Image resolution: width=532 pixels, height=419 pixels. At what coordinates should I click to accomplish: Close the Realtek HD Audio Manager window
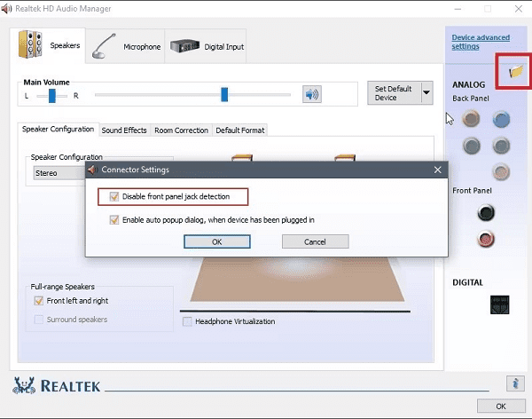tap(519, 9)
